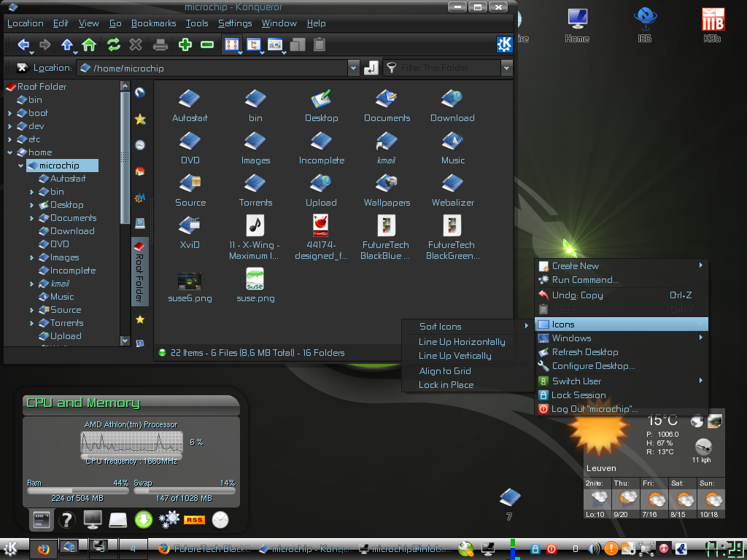Select Lock in Place option
747x560 pixels.
coord(467,385)
